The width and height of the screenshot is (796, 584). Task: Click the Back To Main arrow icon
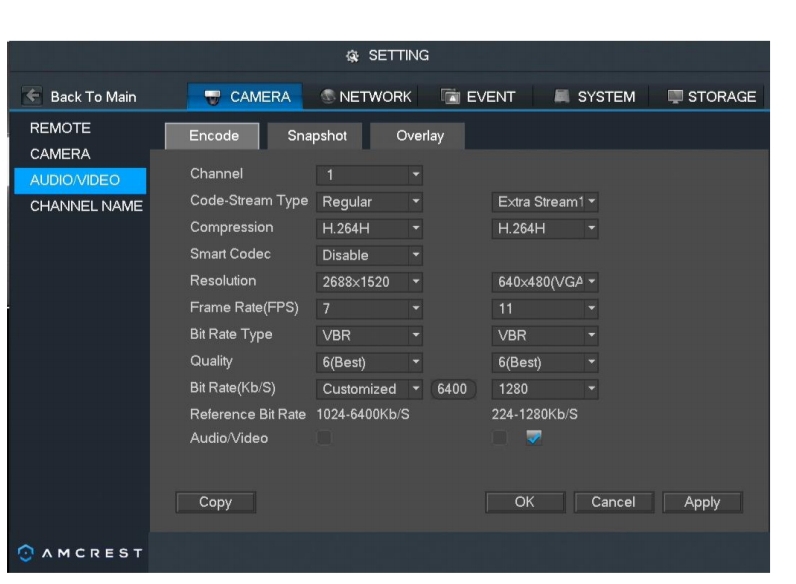(x=32, y=95)
